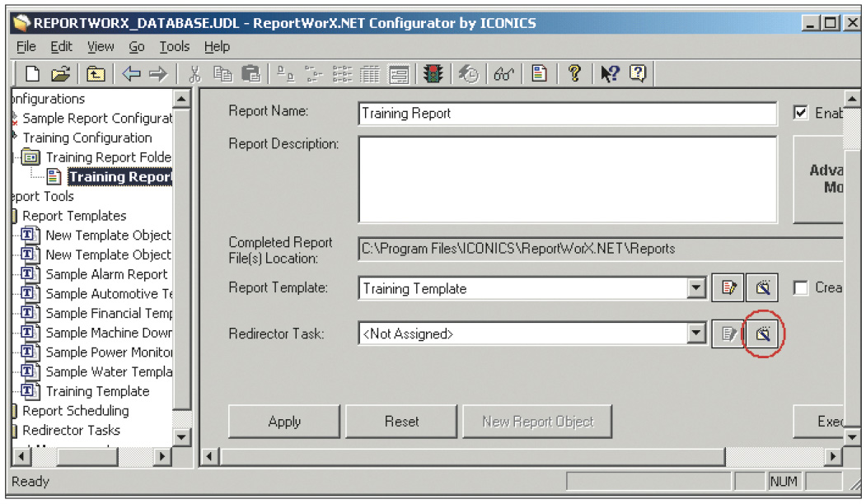Click the New document toolbar icon
866x504 pixels.
point(32,73)
